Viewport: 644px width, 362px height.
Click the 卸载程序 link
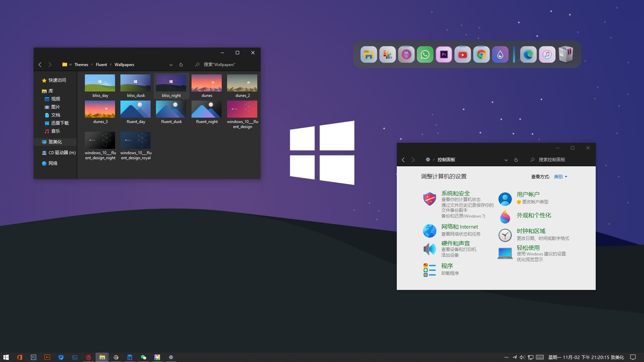coord(450,274)
